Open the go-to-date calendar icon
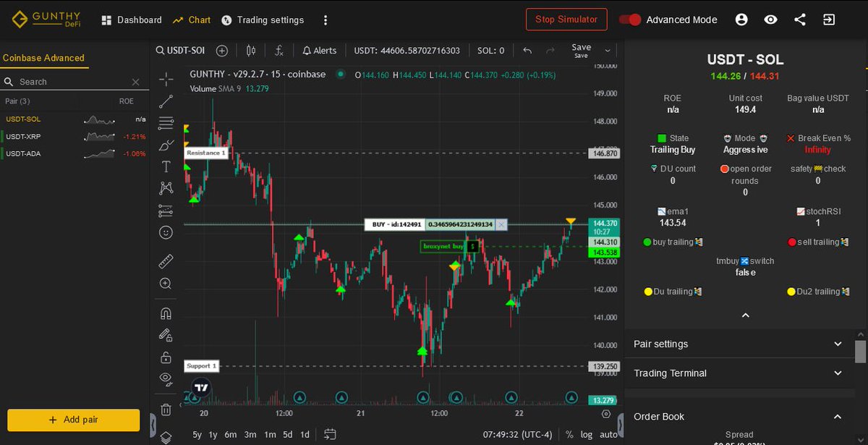 pos(330,434)
